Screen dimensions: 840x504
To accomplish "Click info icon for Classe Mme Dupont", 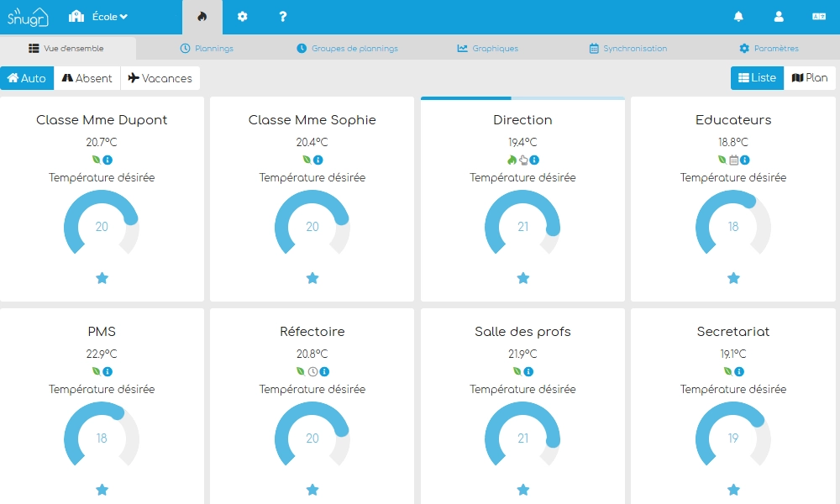I will click(108, 160).
